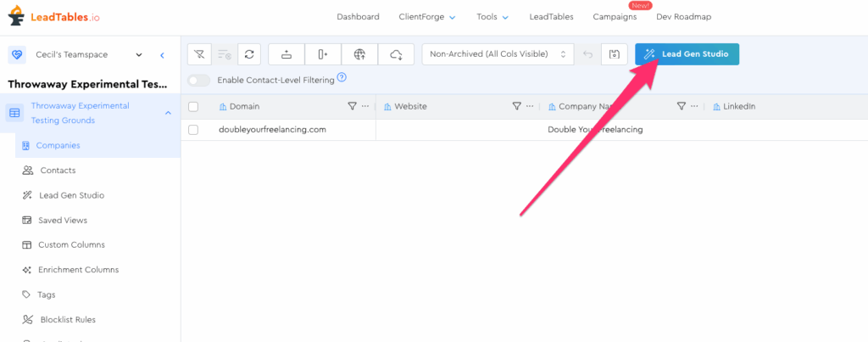Screen dimensions: 868x342
Task: Click the save view icon
Action: [615, 54]
